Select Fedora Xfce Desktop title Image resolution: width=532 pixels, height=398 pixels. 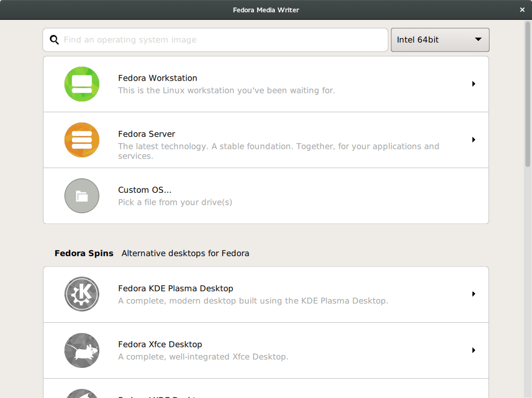160,344
